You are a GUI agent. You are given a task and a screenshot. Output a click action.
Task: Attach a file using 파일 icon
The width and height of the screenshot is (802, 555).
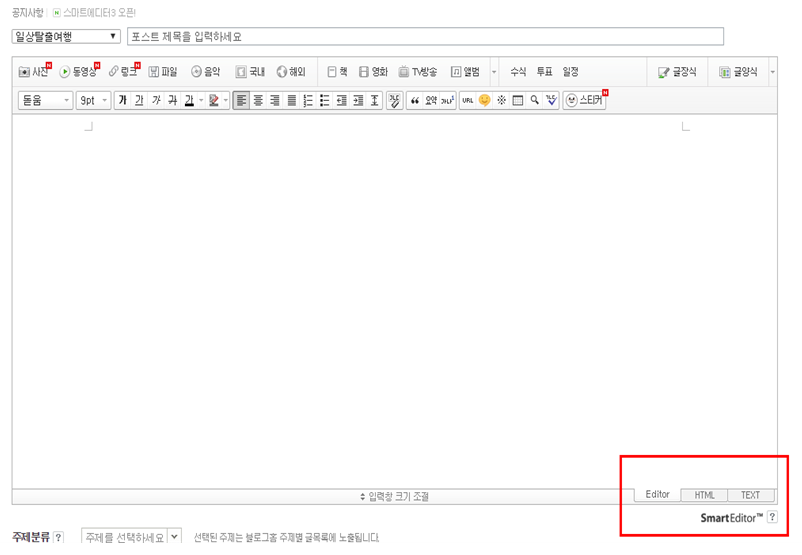(x=162, y=72)
